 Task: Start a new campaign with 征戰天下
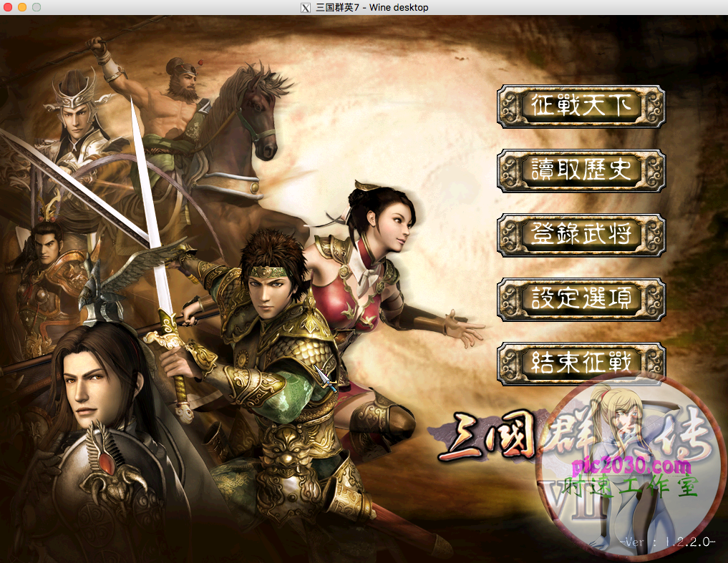(x=581, y=107)
